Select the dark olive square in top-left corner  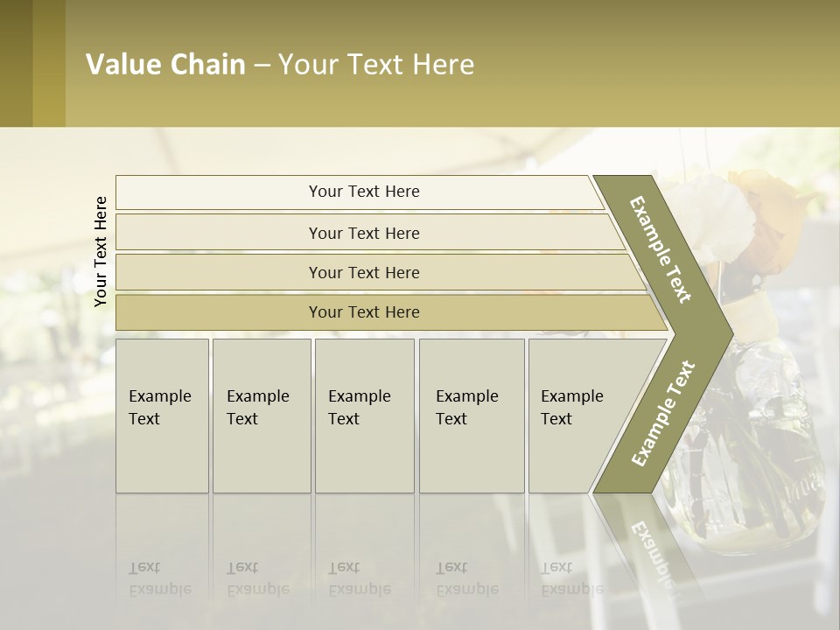click(x=16, y=63)
